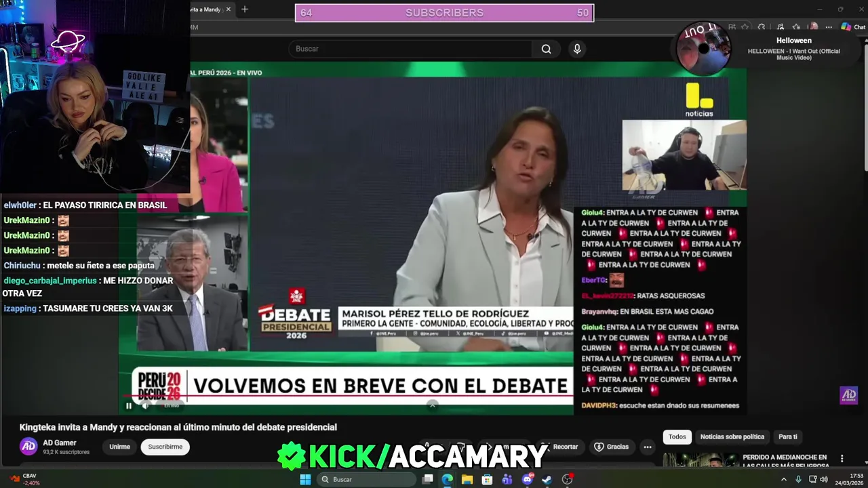Screen dimensions: 868x488
Task: Expand the system tray hidden icons chevron
Action: pyautogui.click(x=784, y=479)
